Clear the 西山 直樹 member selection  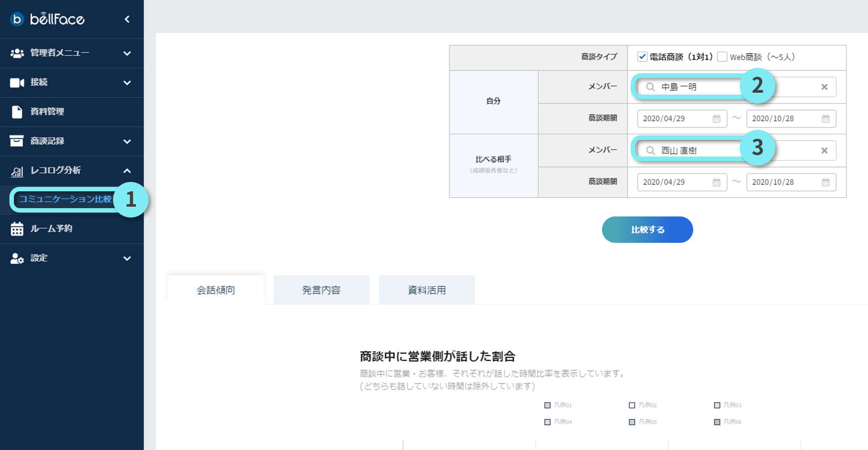tap(824, 151)
